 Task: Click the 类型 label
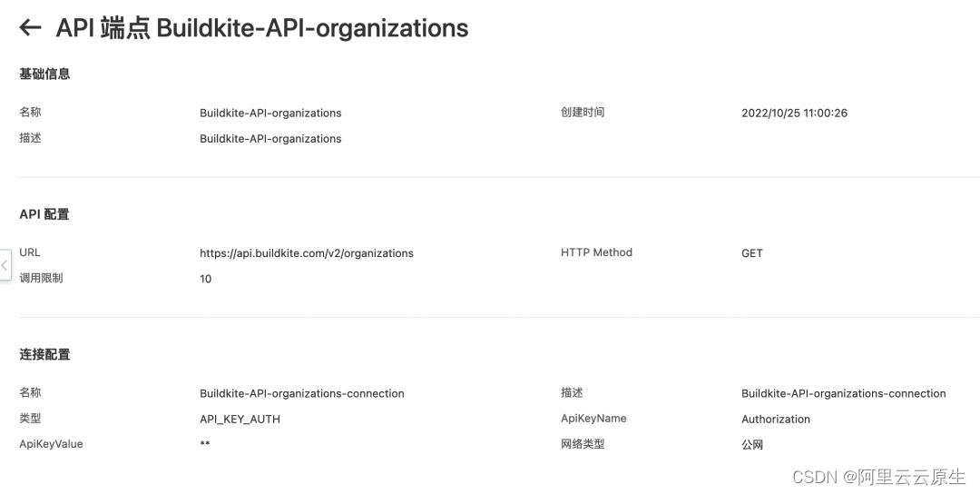(30, 419)
